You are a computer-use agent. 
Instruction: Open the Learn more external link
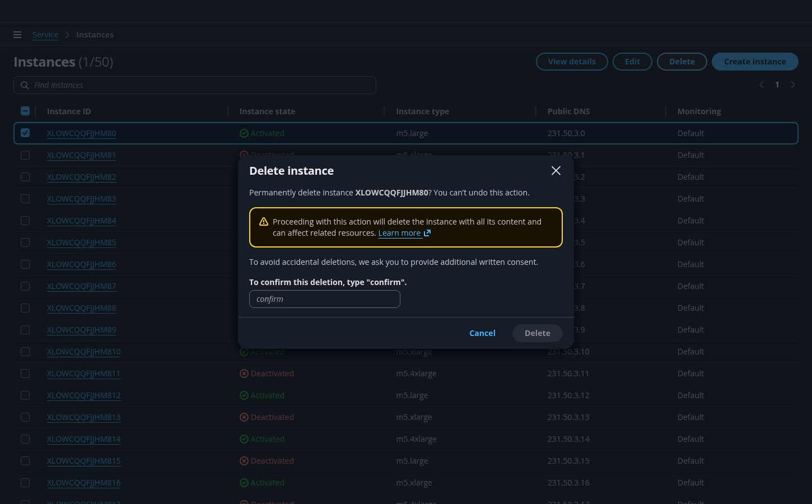pos(404,233)
